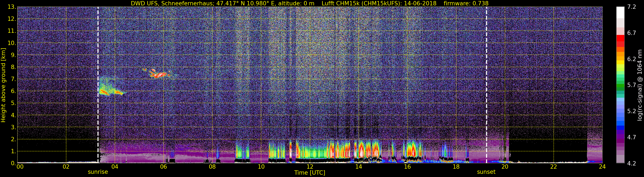The height and width of the screenshot is (177, 644).
Task: Click the red segment of the colorbar
Action: [620, 38]
